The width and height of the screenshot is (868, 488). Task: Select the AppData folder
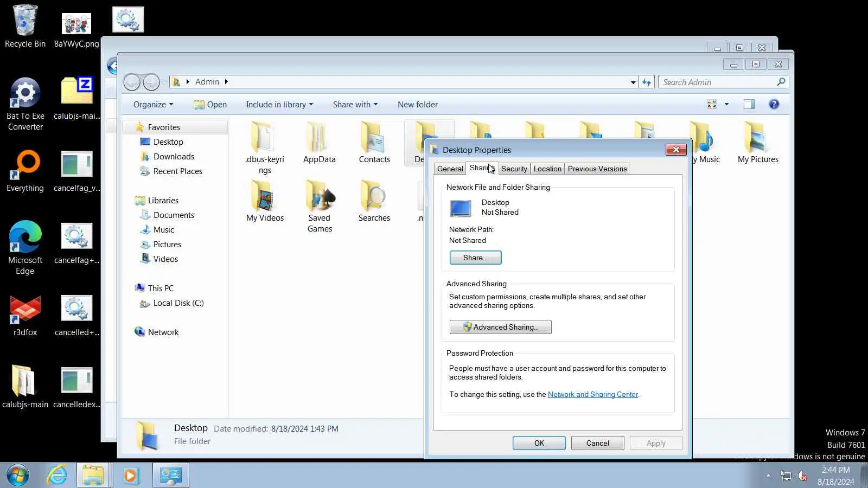click(x=319, y=143)
